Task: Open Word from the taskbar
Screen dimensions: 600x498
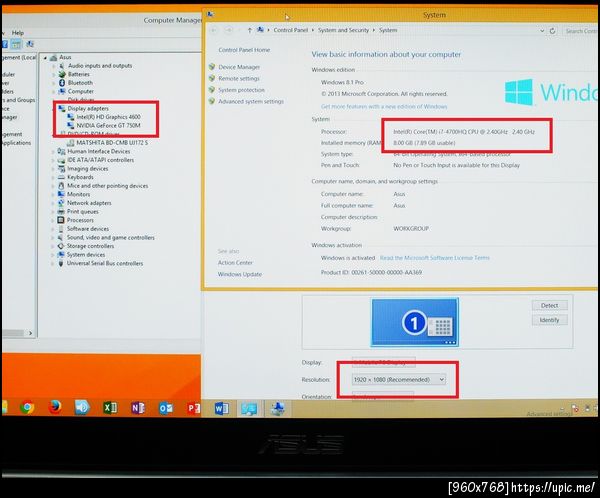Action: pyautogui.click(x=222, y=409)
